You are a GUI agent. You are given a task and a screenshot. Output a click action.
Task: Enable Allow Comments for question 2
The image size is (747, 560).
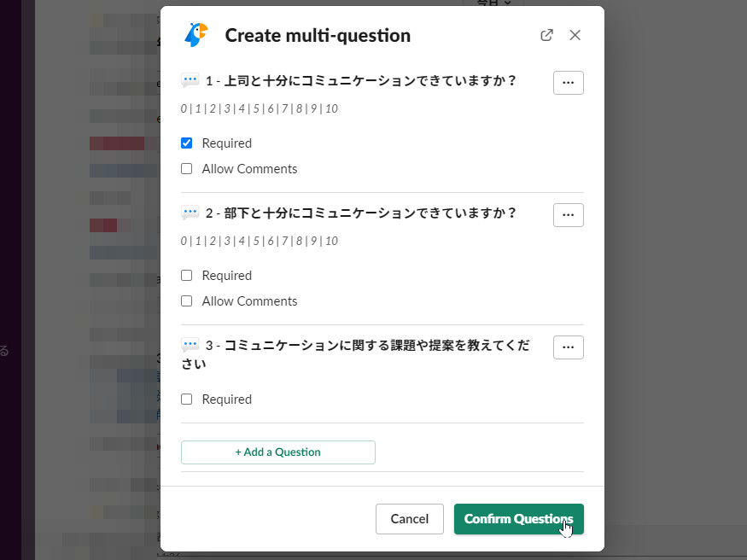[187, 301]
